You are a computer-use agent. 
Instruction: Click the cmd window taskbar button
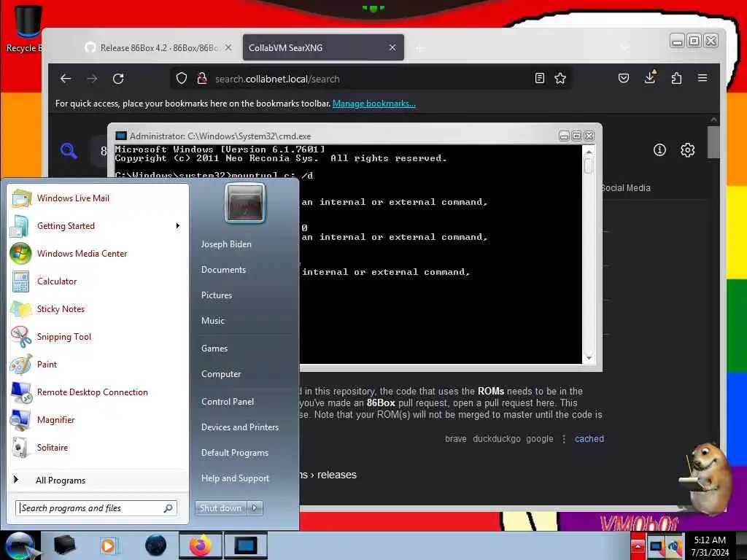[246, 545]
